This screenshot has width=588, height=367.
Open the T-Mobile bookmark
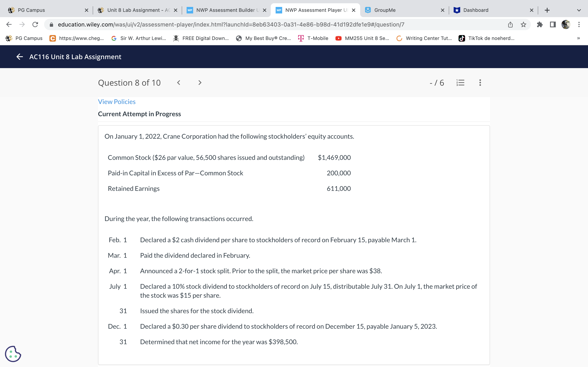313,38
